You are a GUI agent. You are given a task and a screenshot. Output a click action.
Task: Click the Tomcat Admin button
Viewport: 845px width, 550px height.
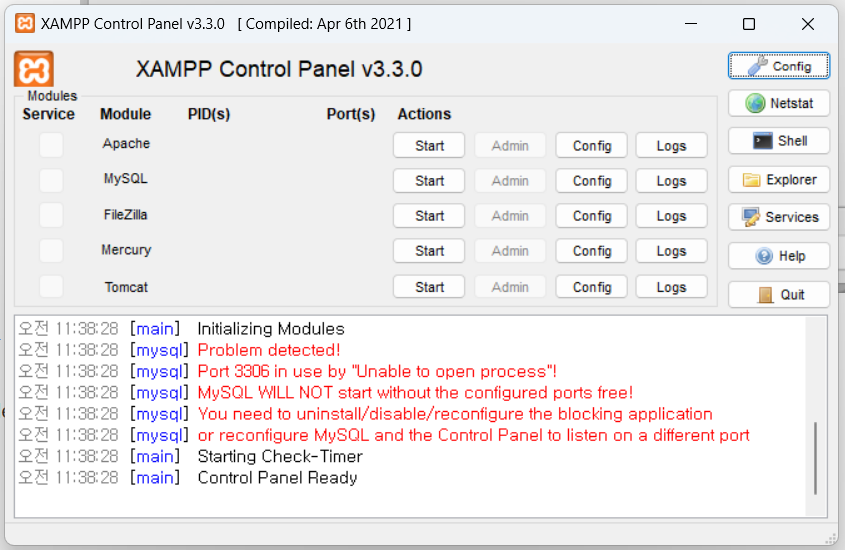click(510, 287)
